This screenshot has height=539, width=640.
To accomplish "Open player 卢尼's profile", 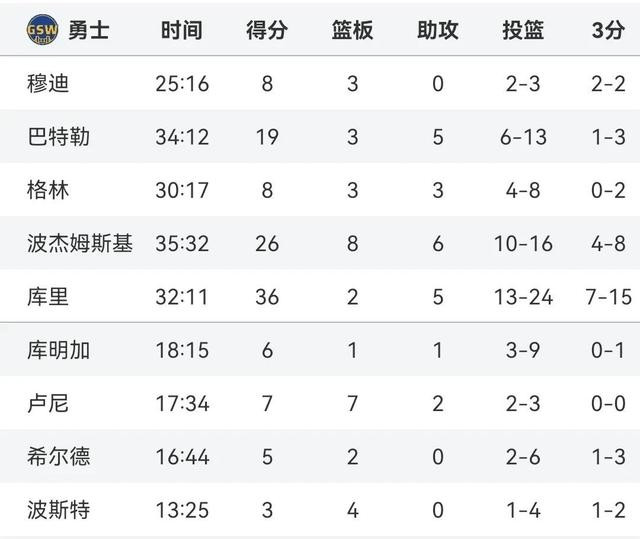I will coord(48,404).
